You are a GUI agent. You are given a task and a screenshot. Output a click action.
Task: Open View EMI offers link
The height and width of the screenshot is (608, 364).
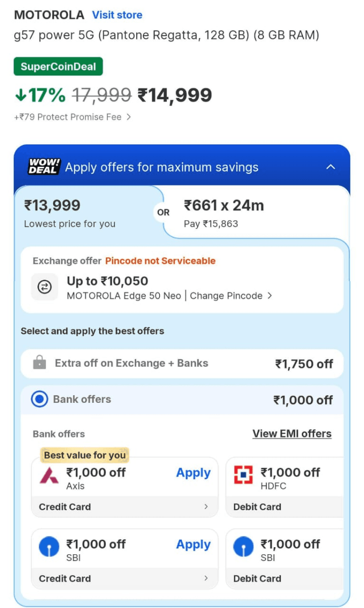coord(292,434)
